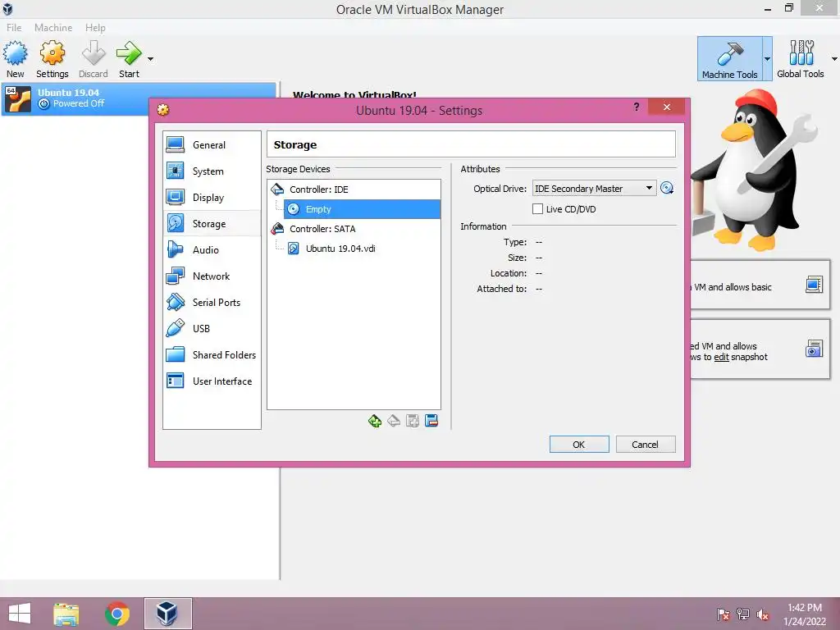
Task: Expand the Global Tools dropdown arrow
Action: (834, 59)
